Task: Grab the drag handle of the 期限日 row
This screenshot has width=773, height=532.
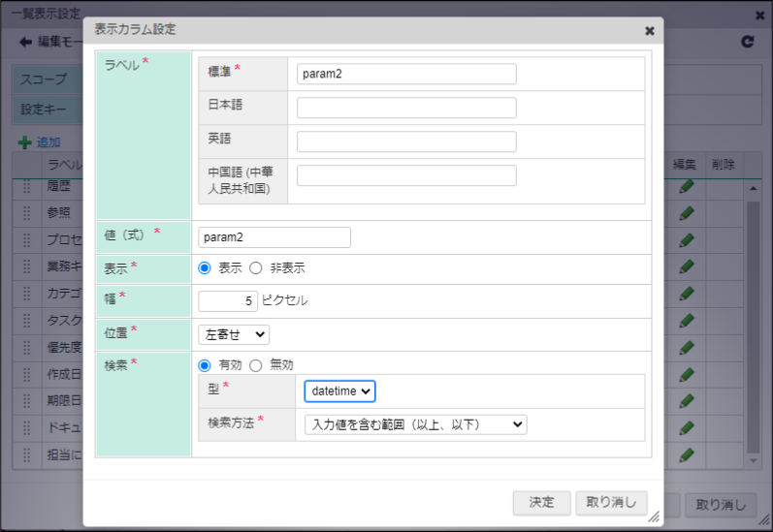Action: [26, 401]
